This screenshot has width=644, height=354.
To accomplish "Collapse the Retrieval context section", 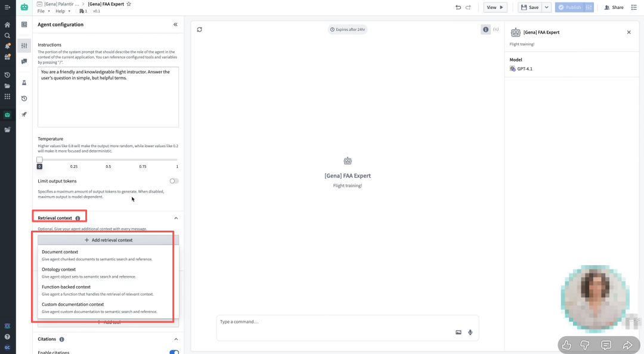I will pyautogui.click(x=176, y=218).
